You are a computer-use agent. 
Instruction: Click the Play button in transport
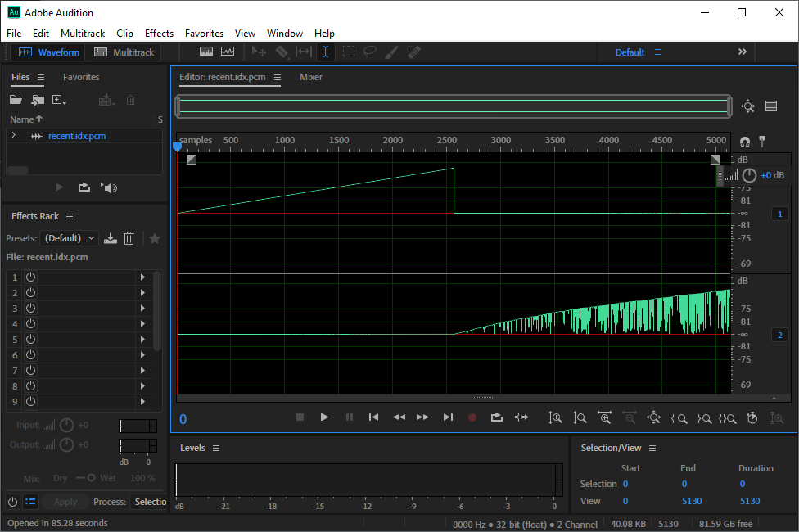(324, 417)
